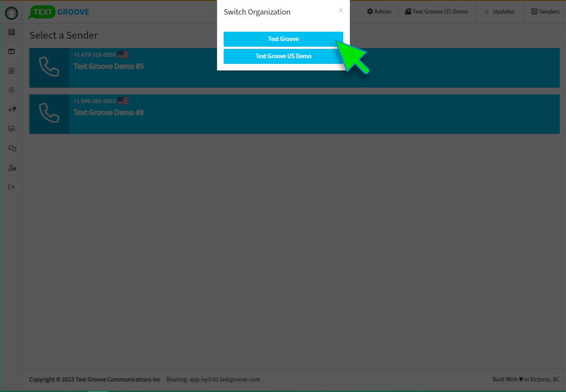Choose Text Groove US Demo in dialog
This screenshot has height=392, width=566.
[283, 56]
